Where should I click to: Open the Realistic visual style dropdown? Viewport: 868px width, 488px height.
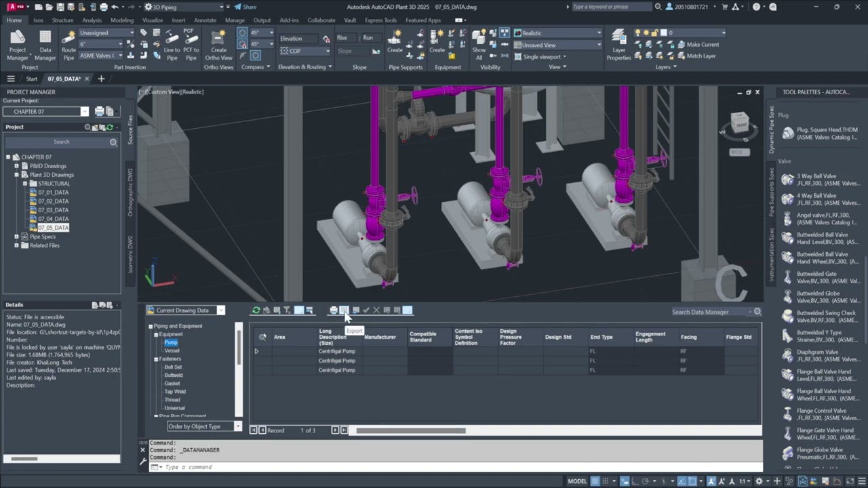[x=557, y=33]
